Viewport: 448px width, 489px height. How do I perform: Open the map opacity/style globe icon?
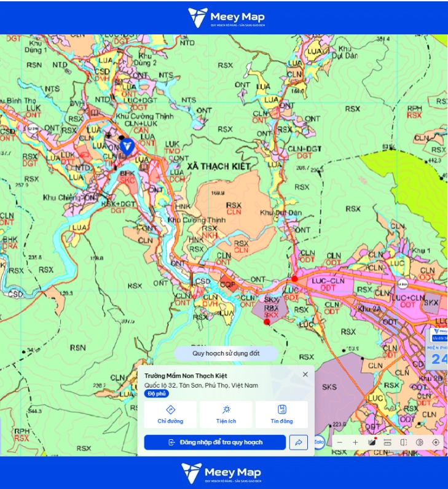pos(420,442)
